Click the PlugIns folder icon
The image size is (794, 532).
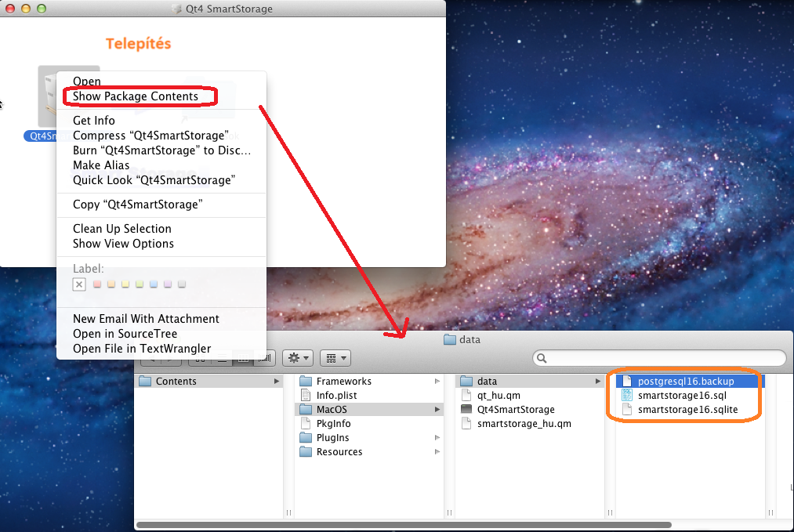[306, 438]
